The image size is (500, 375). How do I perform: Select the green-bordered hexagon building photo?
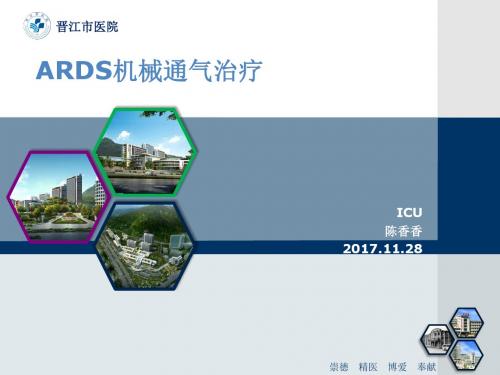(x=145, y=151)
